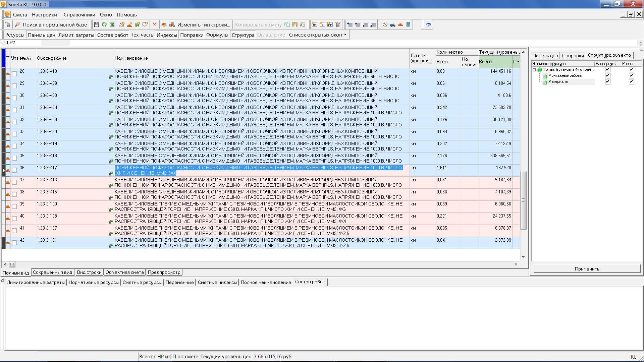Open the Помощь menu

point(126,15)
